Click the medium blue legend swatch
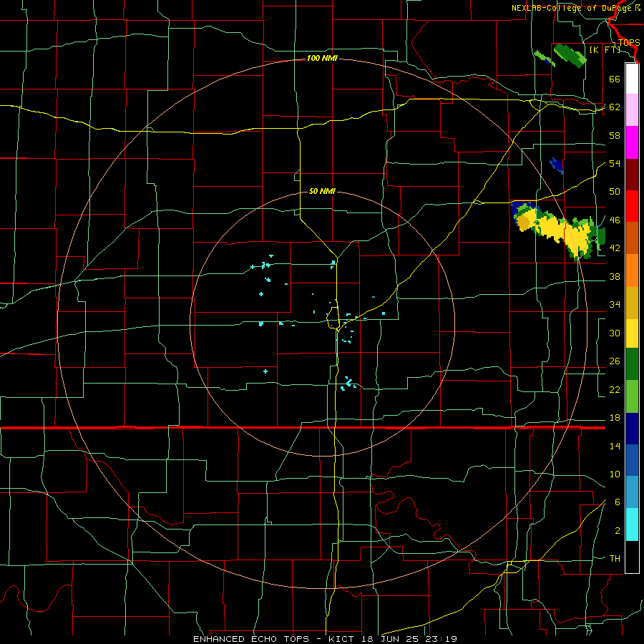Image resolution: width=644 pixels, height=644 pixels. coord(632,460)
